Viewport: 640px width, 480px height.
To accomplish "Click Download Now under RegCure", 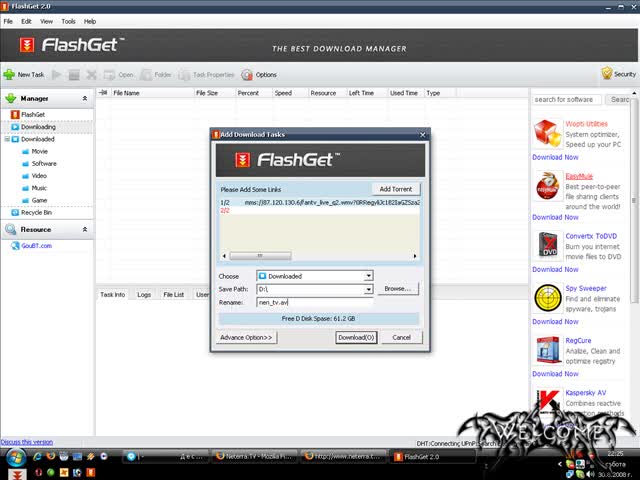I will (x=555, y=374).
